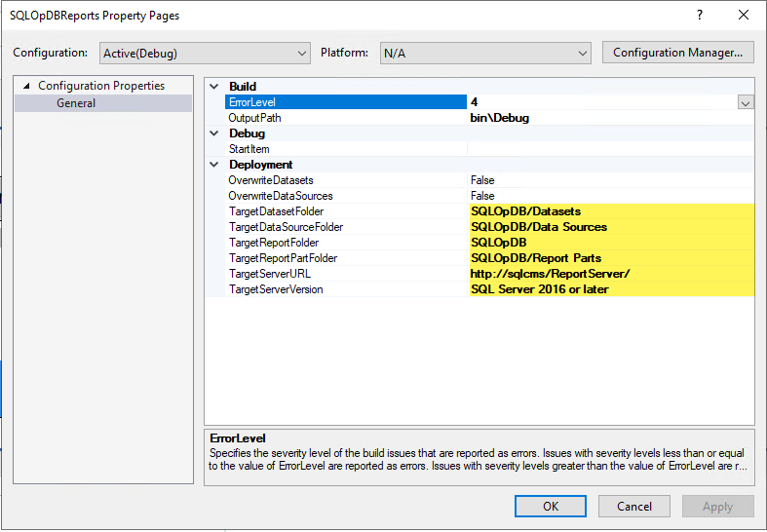Image resolution: width=767 pixels, height=532 pixels.
Task: Collapse the Debug section
Action: coord(214,133)
